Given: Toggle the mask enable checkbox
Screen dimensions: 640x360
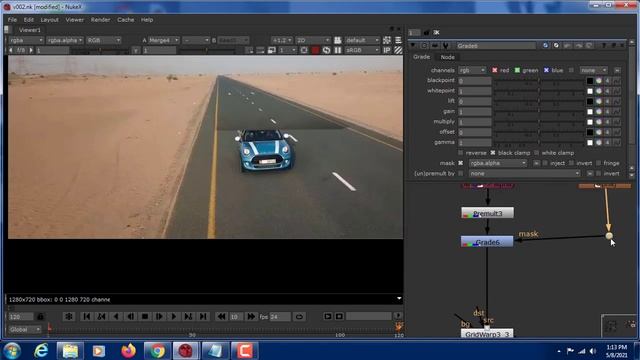Looking at the screenshot, I should click(x=460, y=163).
